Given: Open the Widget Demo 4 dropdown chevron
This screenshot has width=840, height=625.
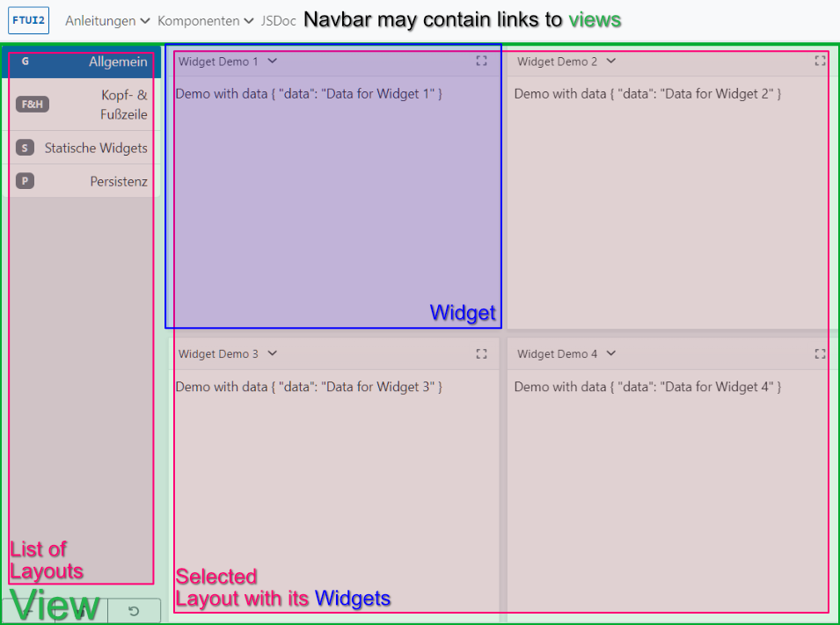Looking at the screenshot, I should pos(611,354).
